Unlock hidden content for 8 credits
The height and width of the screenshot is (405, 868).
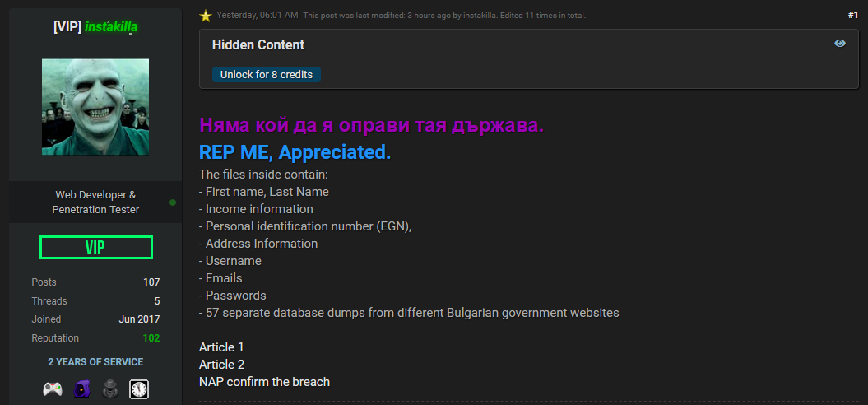(x=266, y=74)
